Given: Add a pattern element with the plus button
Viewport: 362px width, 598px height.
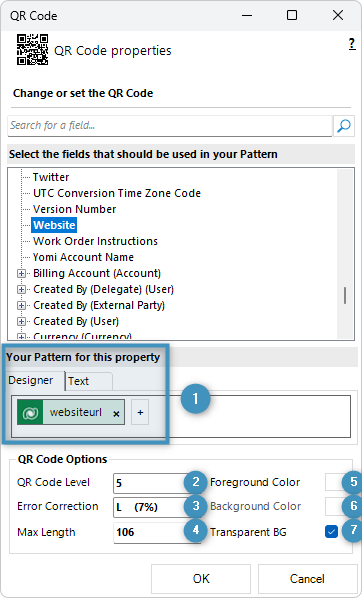Looking at the screenshot, I should tap(140, 412).
